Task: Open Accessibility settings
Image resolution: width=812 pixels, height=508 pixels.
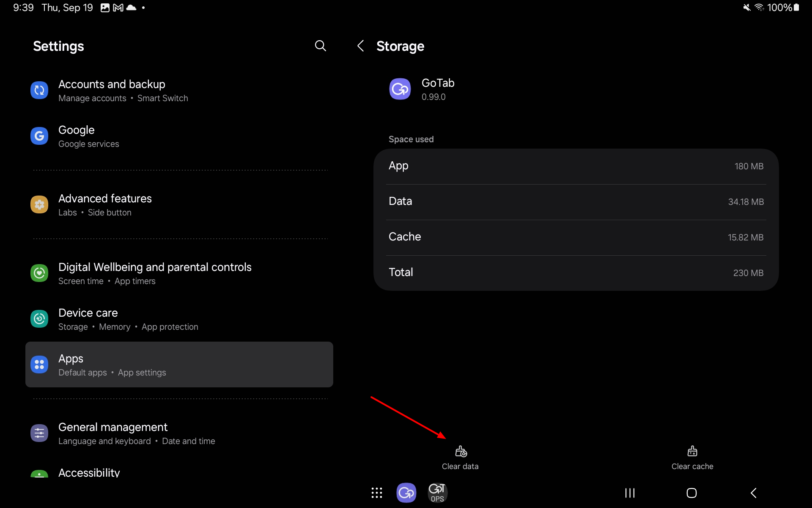Action: pyautogui.click(x=89, y=473)
